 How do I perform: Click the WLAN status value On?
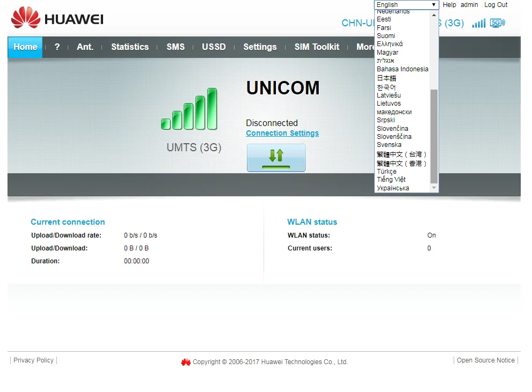pos(431,235)
